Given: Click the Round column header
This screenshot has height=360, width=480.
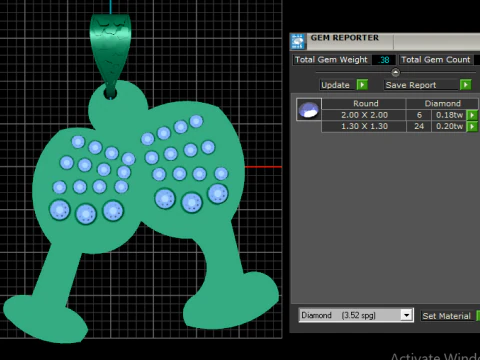Looking at the screenshot, I should coord(364,103).
